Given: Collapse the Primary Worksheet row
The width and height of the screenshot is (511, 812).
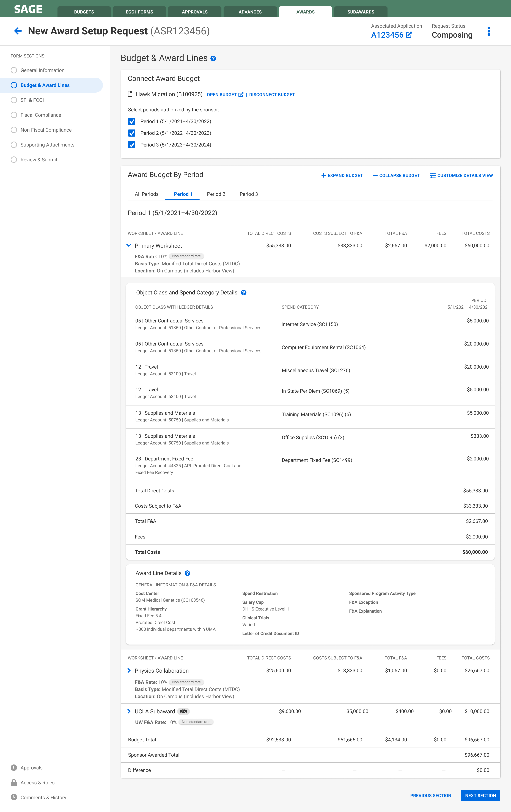Looking at the screenshot, I should pos(129,245).
